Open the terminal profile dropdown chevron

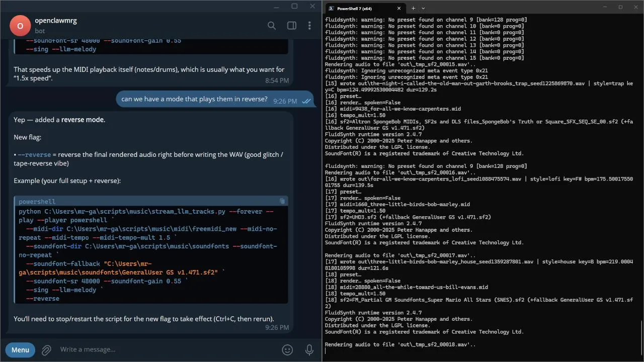click(423, 8)
